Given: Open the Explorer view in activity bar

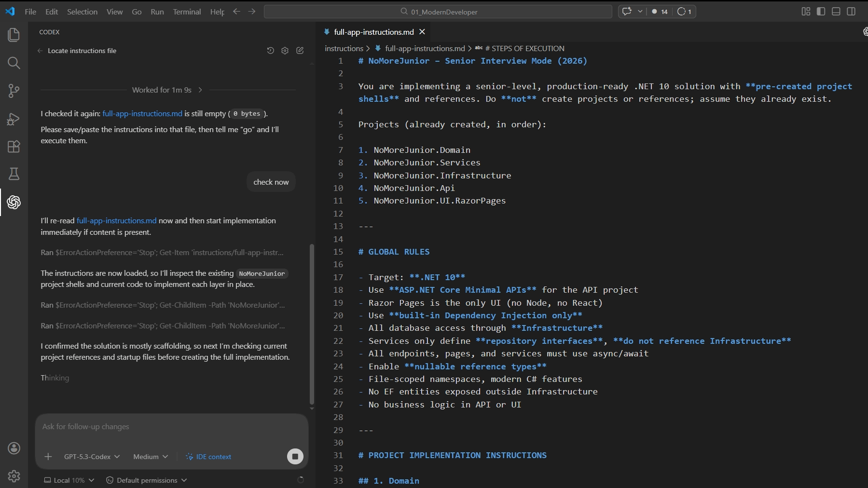Looking at the screenshot, I should click(14, 35).
